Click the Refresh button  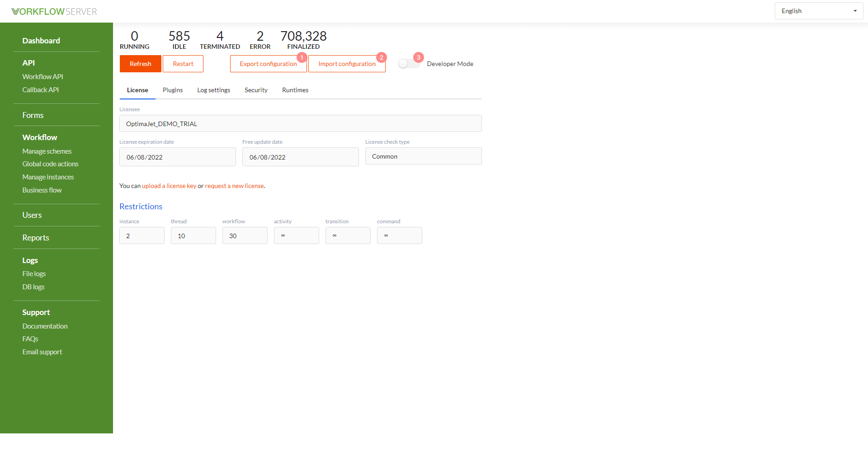141,64
